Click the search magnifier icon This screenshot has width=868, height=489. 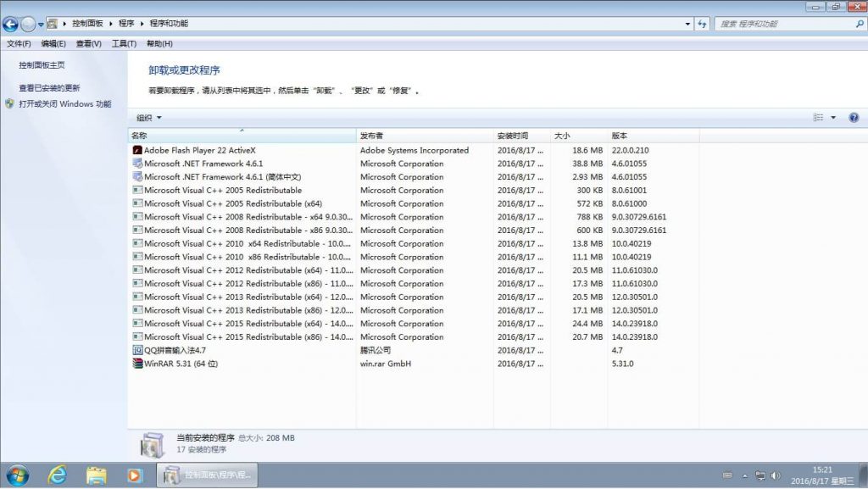point(860,24)
